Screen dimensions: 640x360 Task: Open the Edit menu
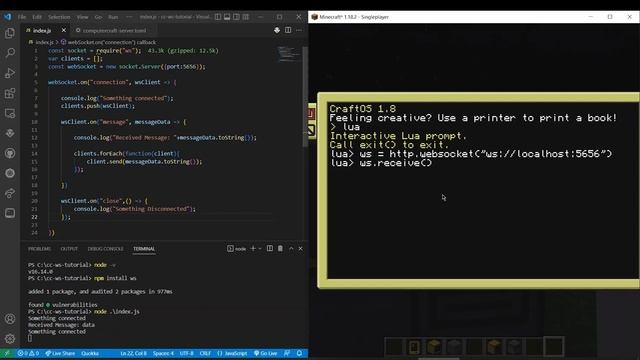[37, 17]
